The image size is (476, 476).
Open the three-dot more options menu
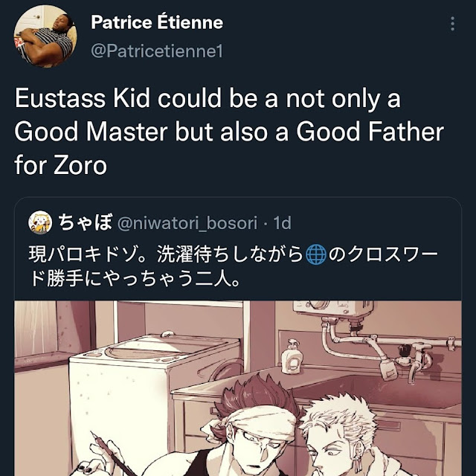[x=452, y=24]
